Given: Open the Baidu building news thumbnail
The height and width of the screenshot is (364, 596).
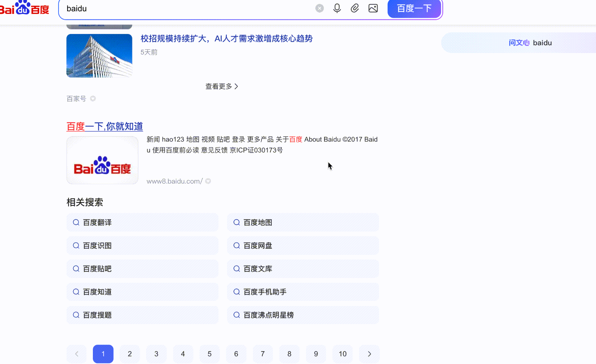Looking at the screenshot, I should [99, 56].
